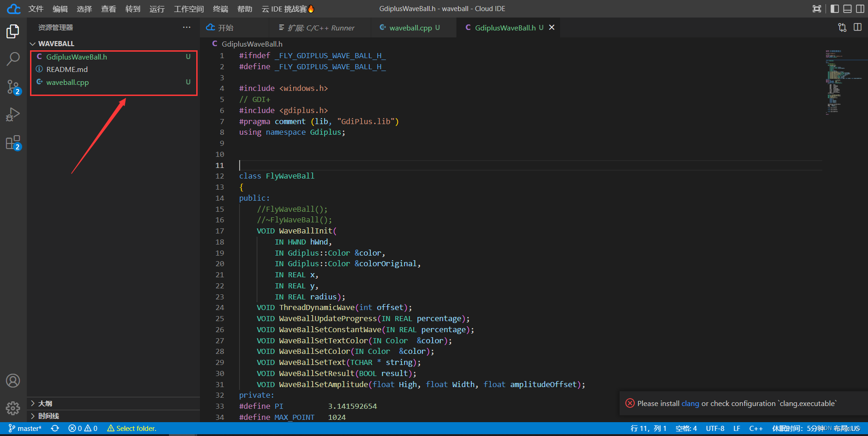
Task: Toggle the primary side bar layout
Action: (835, 9)
